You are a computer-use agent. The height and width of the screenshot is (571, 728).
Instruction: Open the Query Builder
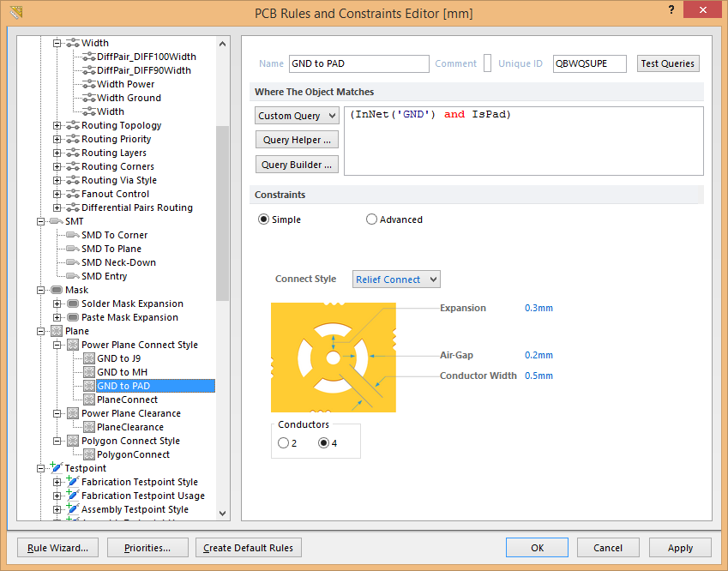(x=297, y=165)
